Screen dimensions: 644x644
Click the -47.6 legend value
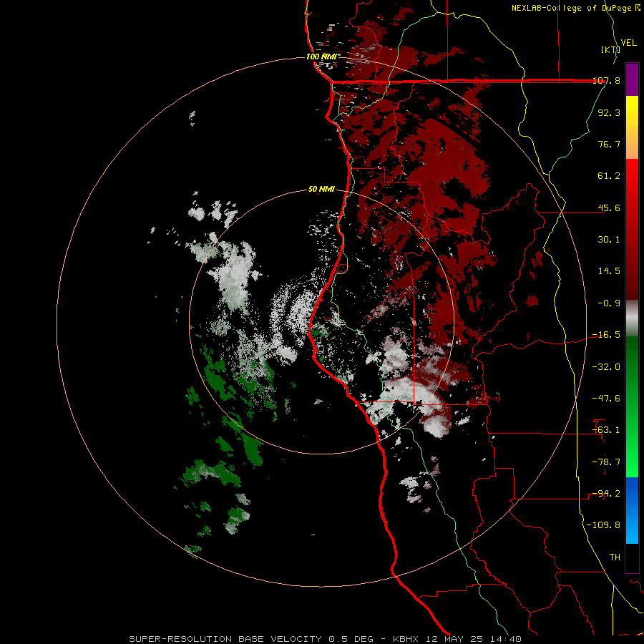pos(607,399)
